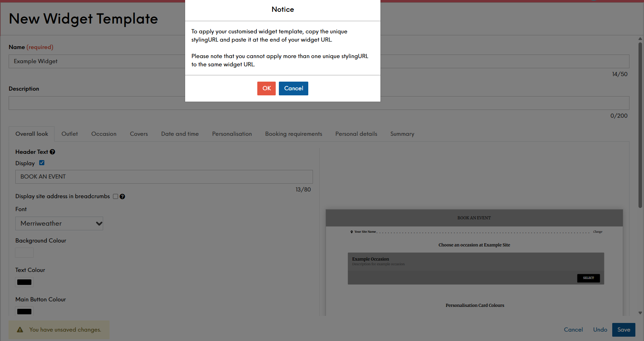Click the location pin icon in preview

pyautogui.click(x=351, y=232)
